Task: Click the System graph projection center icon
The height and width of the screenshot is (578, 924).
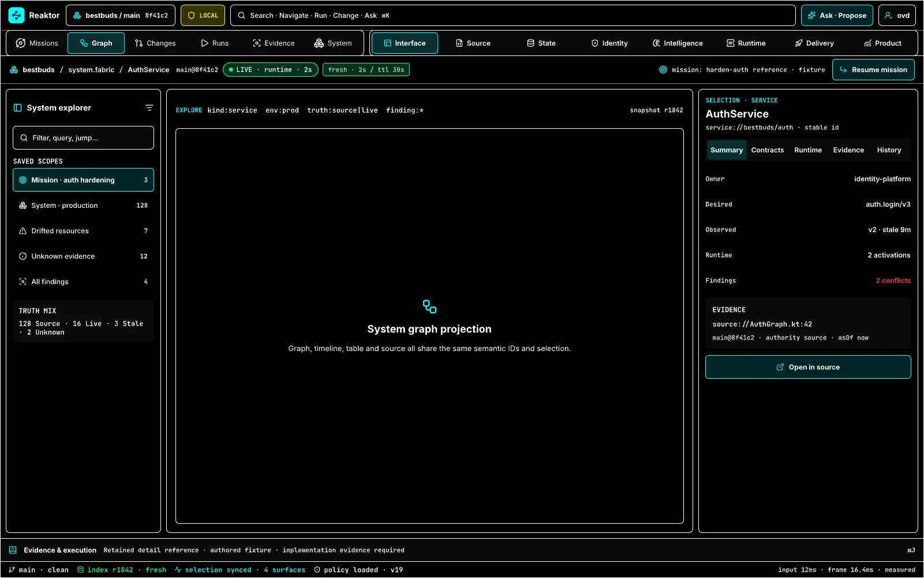Action: click(x=429, y=307)
